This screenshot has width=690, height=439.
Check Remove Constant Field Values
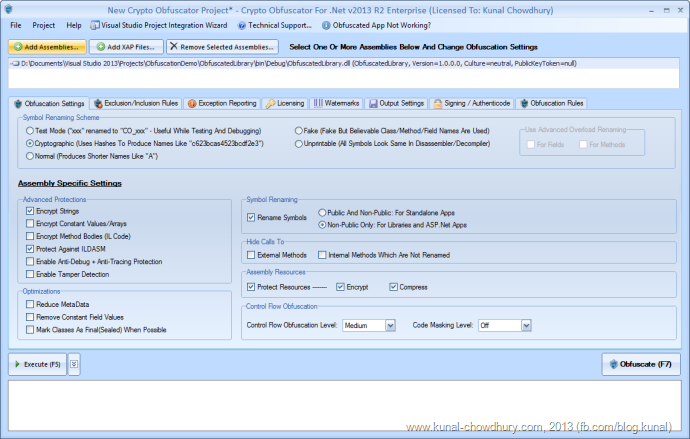click(30, 317)
